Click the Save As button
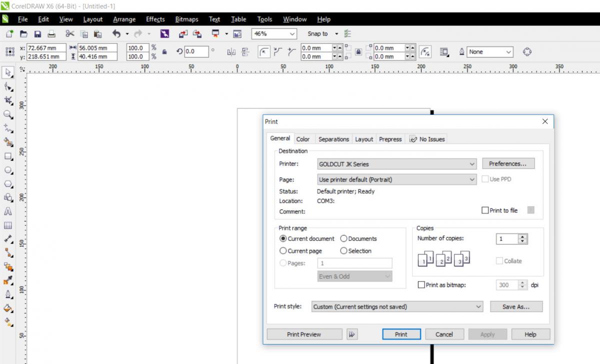Viewport: 600px width, 364px height. [516, 307]
